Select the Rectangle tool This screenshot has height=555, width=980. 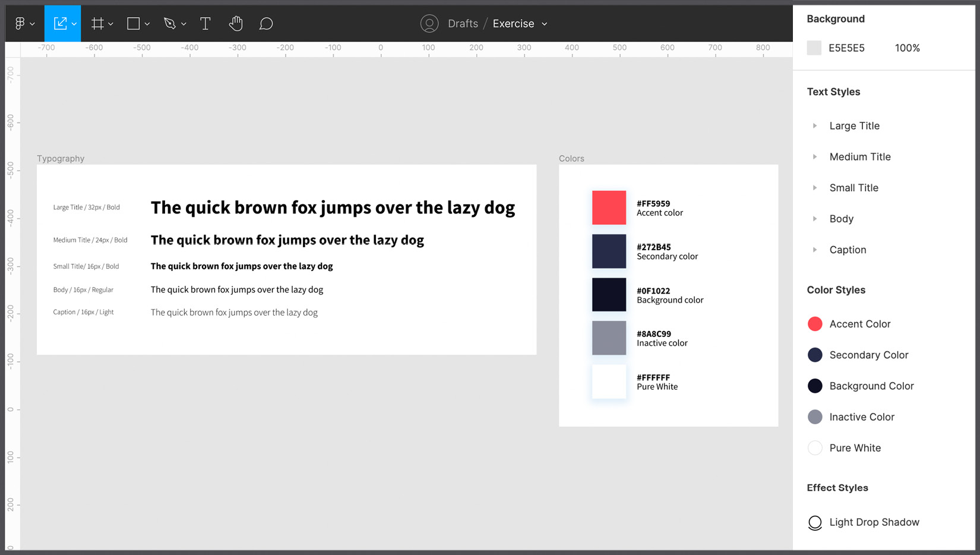[134, 23]
